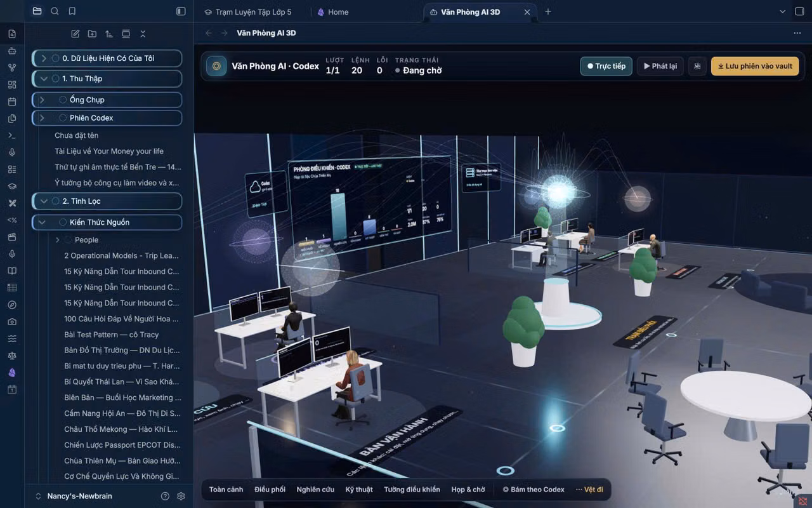Open the graph view ribbon icon

coord(12,67)
